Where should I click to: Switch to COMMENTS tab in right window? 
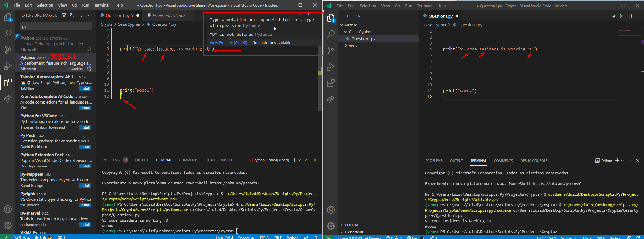click(x=504, y=161)
